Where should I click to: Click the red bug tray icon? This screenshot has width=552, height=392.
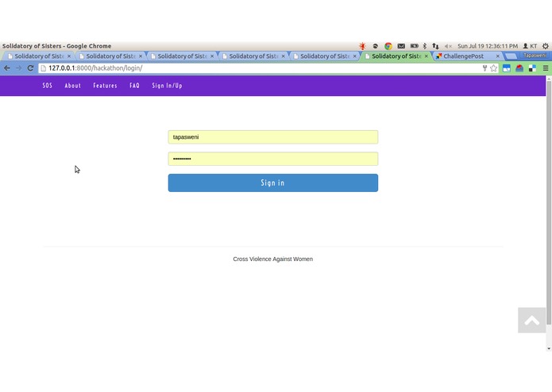click(x=362, y=46)
